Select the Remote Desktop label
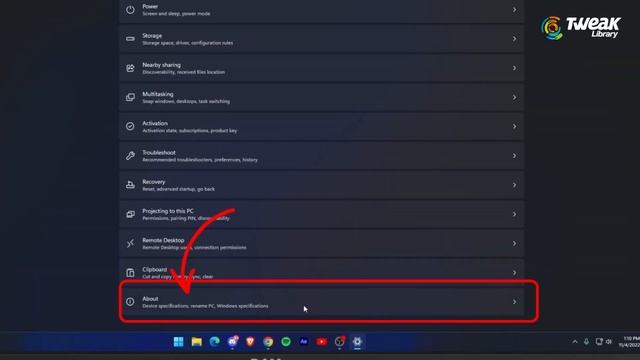The height and width of the screenshot is (360, 640). [x=163, y=240]
